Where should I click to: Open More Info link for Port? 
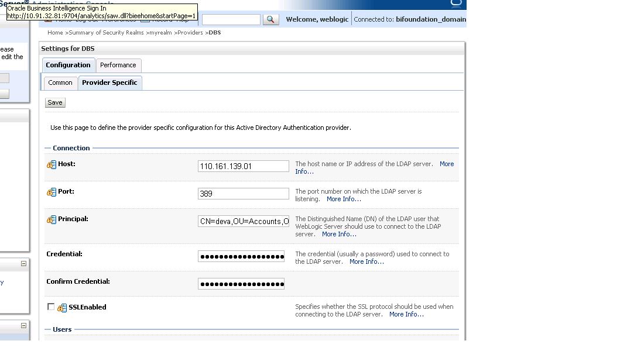pos(344,199)
